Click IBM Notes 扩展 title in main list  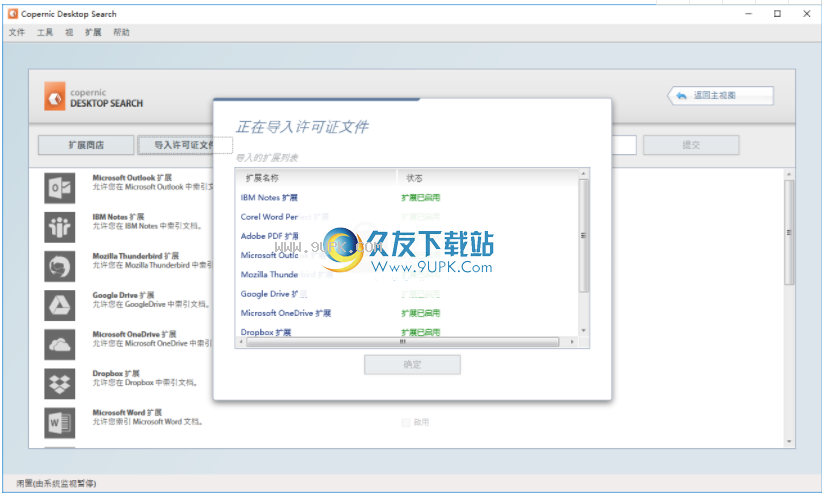(x=118, y=216)
